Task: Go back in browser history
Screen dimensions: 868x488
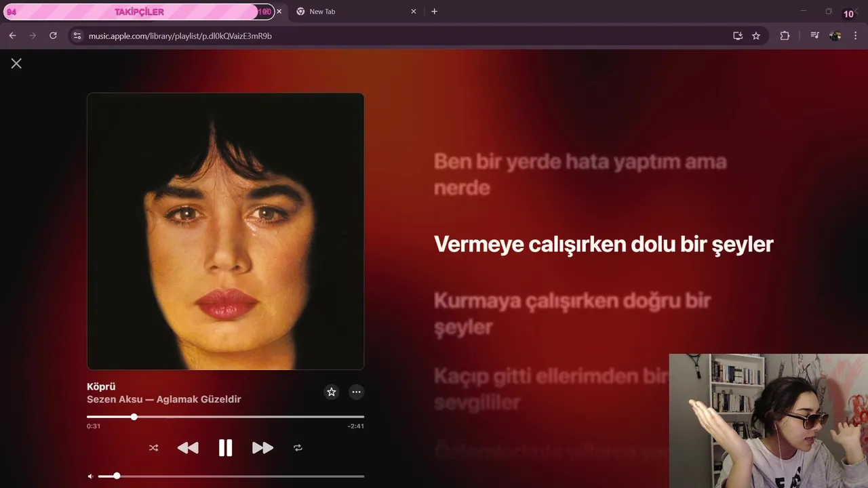Action: [12, 35]
